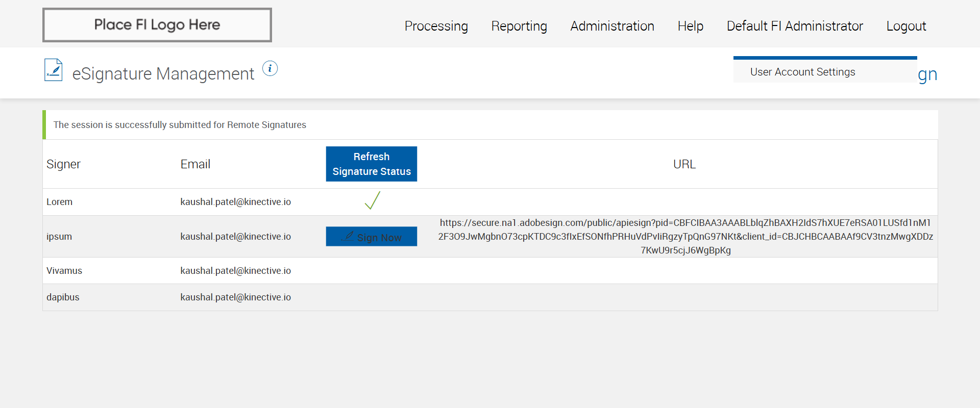The width and height of the screenshot is (980, 408).
Task: Click the Email column header
Action: [x=195, y=164]
